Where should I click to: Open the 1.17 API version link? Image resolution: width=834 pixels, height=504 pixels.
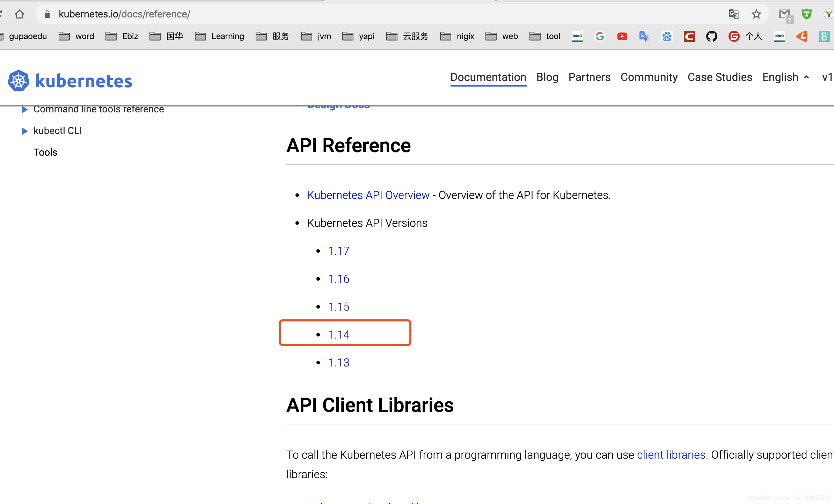tap(339, 251)
